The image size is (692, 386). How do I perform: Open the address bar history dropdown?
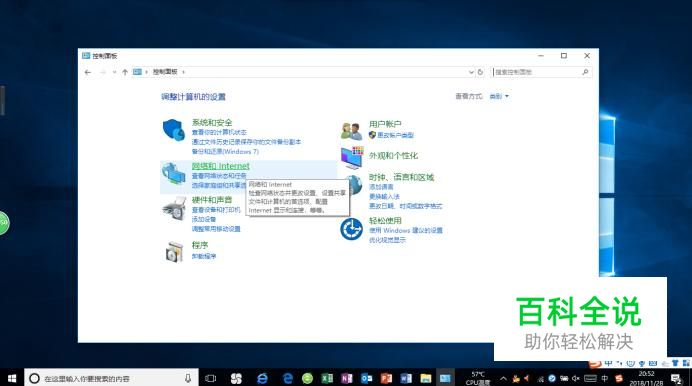470,72
